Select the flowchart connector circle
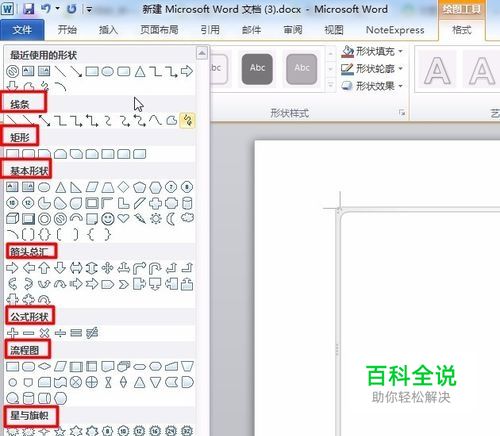500x436 pixels. 12,382
